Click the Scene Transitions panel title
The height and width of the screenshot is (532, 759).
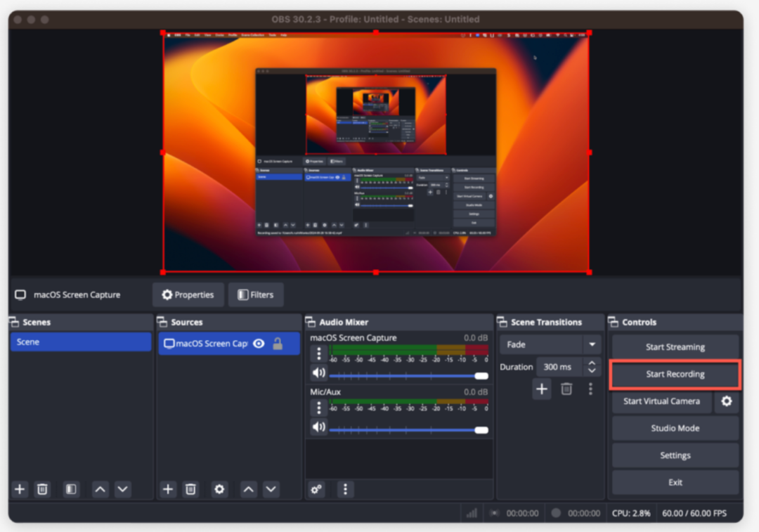547,322
